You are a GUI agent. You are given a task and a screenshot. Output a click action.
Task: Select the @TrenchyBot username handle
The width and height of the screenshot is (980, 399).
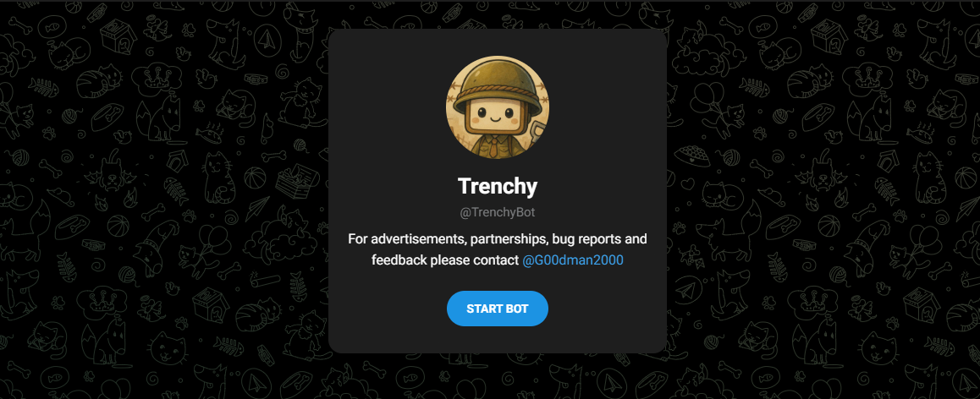[x=497, y=212]
